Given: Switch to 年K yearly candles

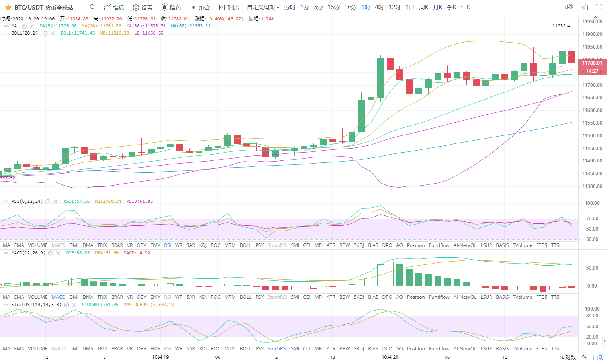Looking at the screenshot, I should click(466, 7).
